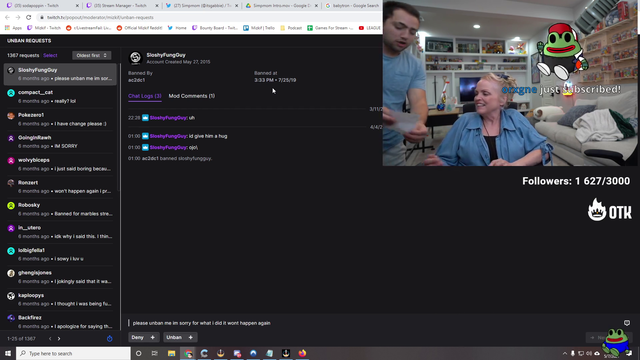The image size is (640, 360).
Task: Click SloshyFungGuy's profile avatar in details header
Action: click(135, 58)
